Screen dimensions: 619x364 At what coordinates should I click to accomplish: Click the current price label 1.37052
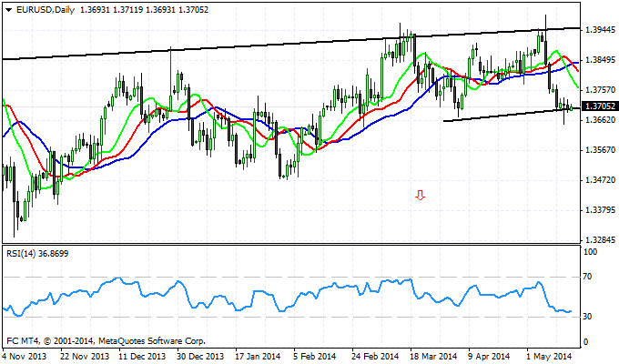600,106
